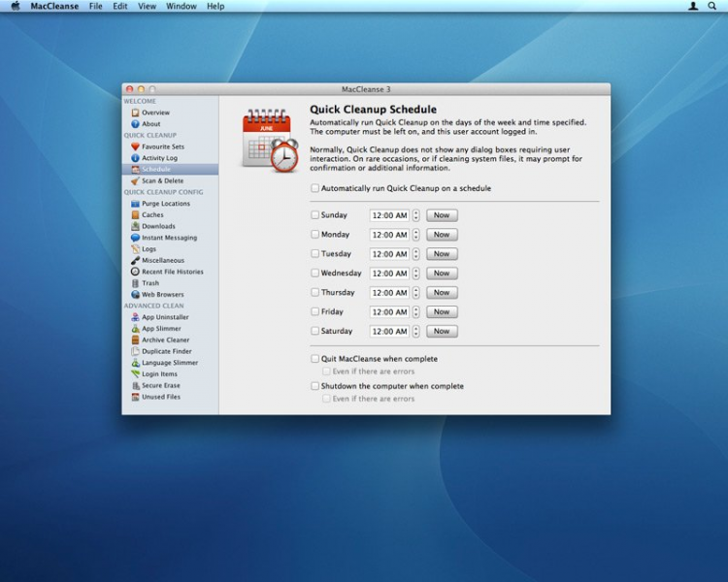Select the Trash icon in the sidebar
This screenshot has height=582, width=728.
coord(135,283)
